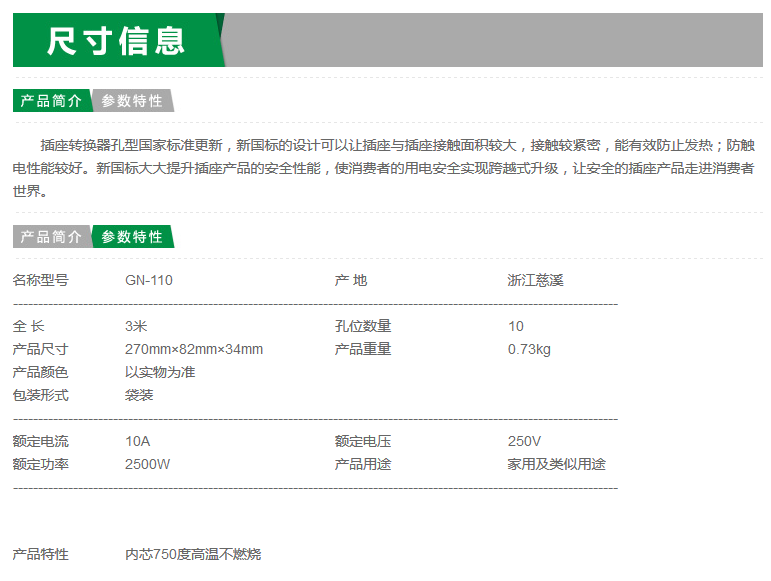This screenshot has height=581, width=771.
Task: Click the 家用及类似用途 product usage value
Action: pos(556,464)
